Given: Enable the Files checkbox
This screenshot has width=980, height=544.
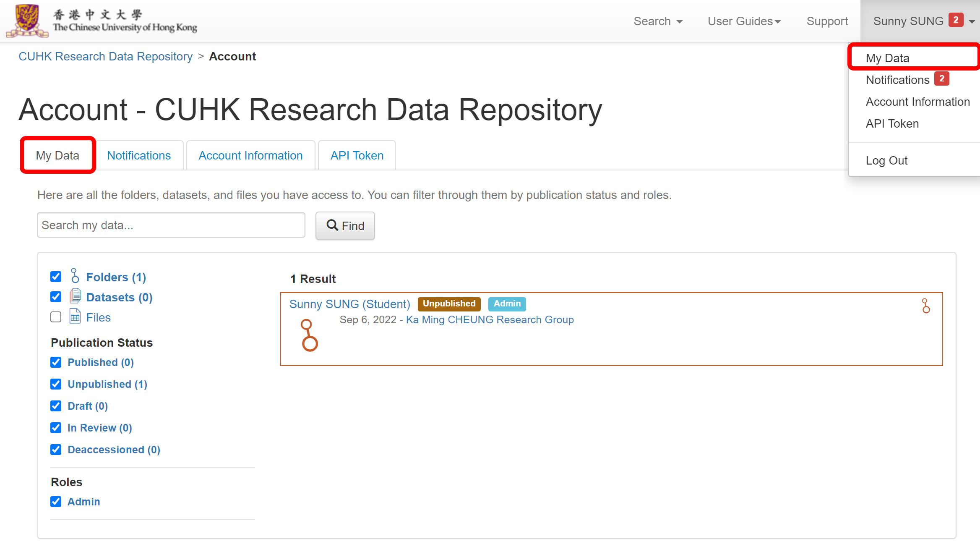Looking at the screenshot, I should pos(56,317).
